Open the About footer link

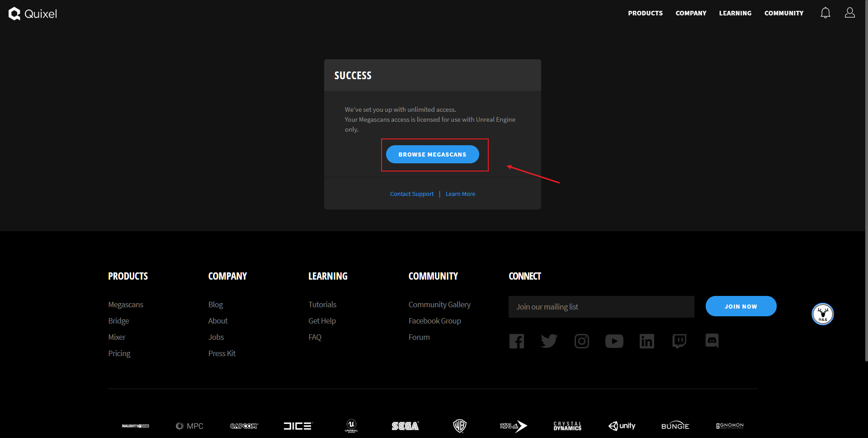click(x=218, y=321)
